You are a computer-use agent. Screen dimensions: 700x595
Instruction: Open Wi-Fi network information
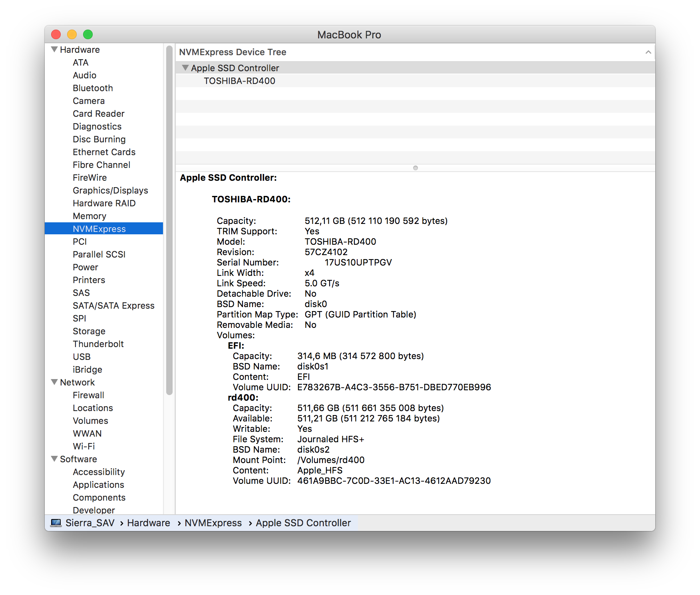(84, 446)
